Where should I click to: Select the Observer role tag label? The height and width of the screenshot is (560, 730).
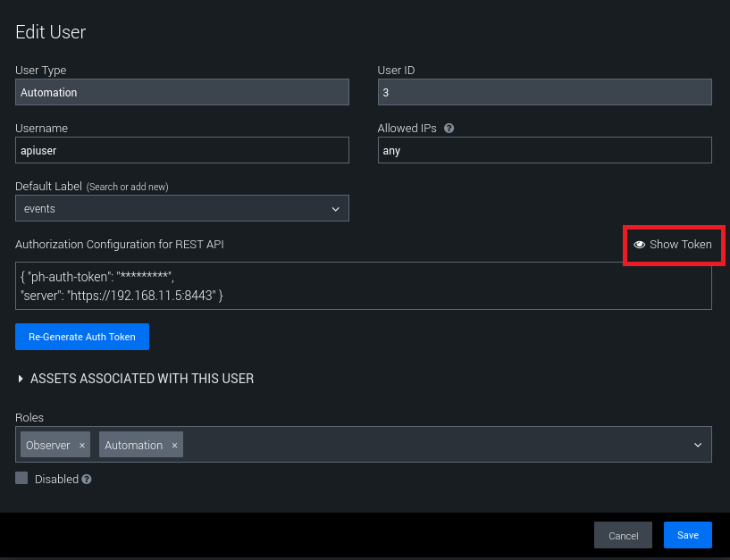[x=48, y=445]
